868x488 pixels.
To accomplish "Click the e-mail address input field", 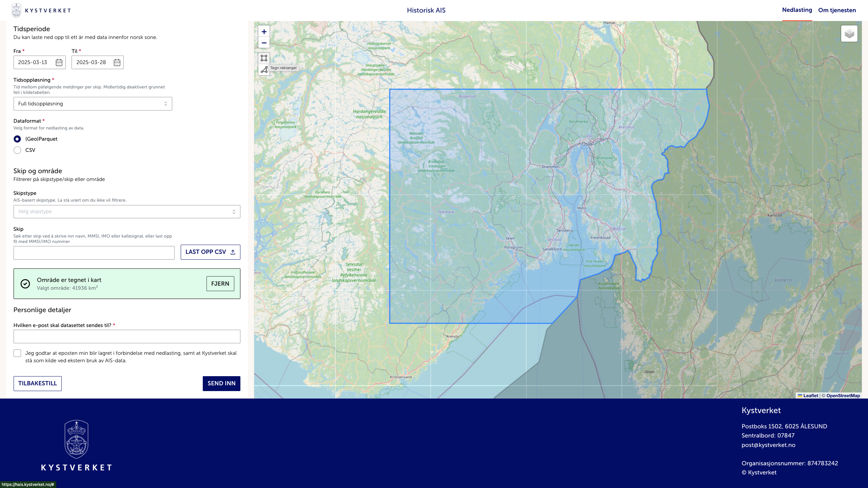I will pyautogui.click(x=127, y=337).
